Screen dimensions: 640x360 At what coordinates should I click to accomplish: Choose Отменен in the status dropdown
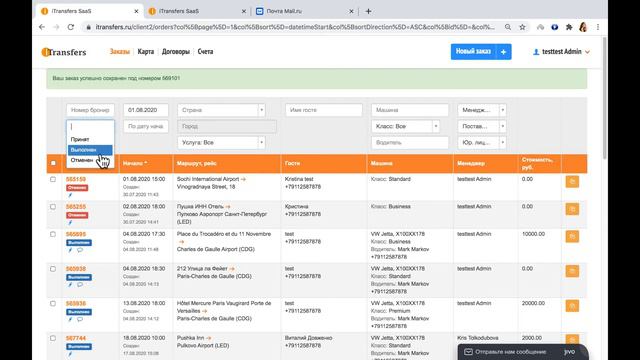click(x=90, y=160)
